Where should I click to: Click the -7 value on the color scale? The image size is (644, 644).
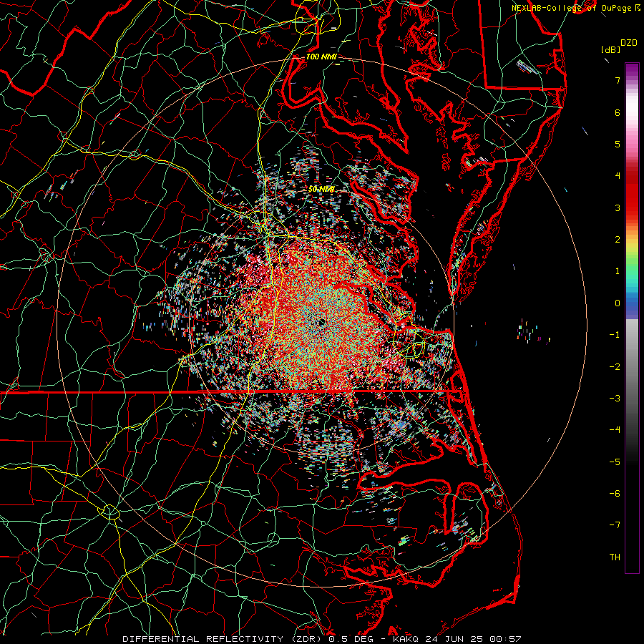[x=615, y=525]
